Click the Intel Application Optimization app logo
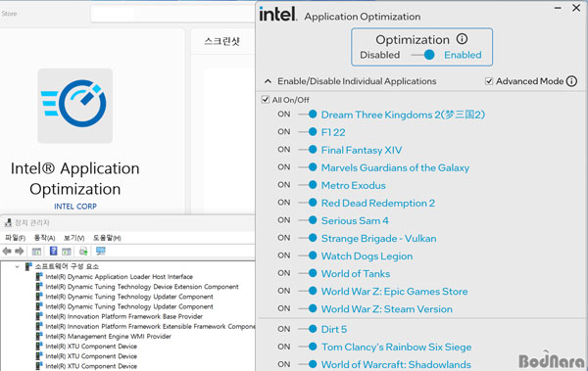The width and height of the screenshot is (588, 371). click(75, 106)
